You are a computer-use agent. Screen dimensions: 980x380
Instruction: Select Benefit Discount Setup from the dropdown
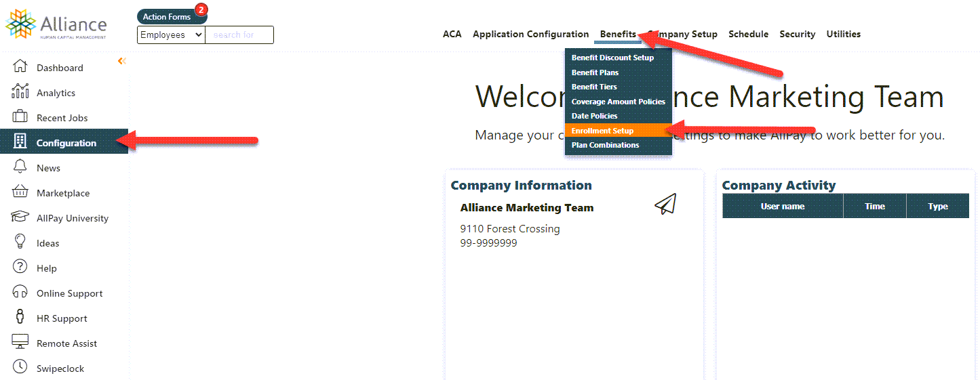619,58
